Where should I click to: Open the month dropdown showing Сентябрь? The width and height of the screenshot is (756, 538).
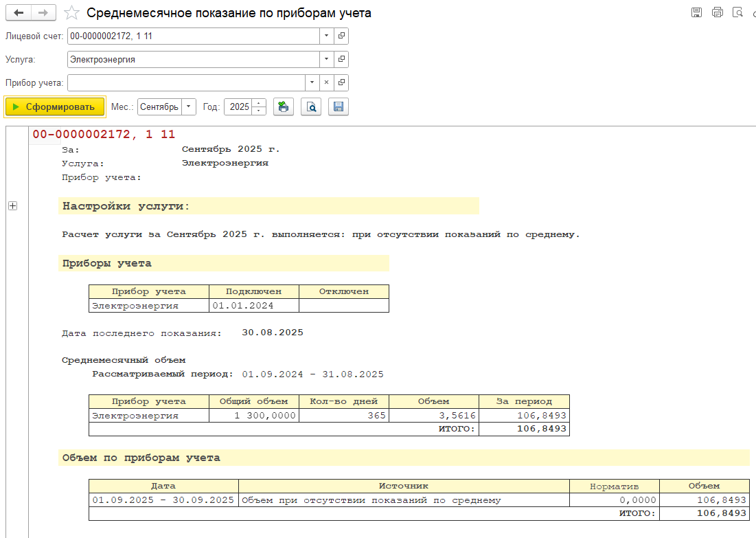(189, 107)
